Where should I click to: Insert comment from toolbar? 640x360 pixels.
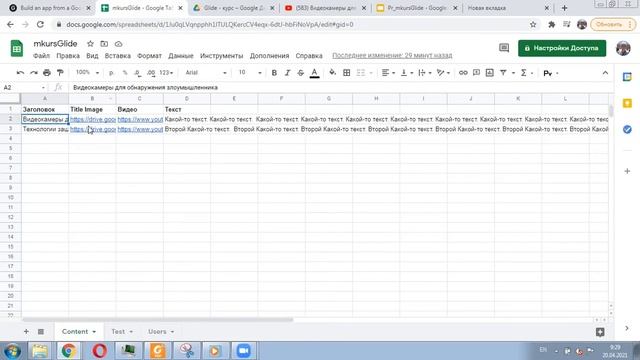(x=476, y=73)
